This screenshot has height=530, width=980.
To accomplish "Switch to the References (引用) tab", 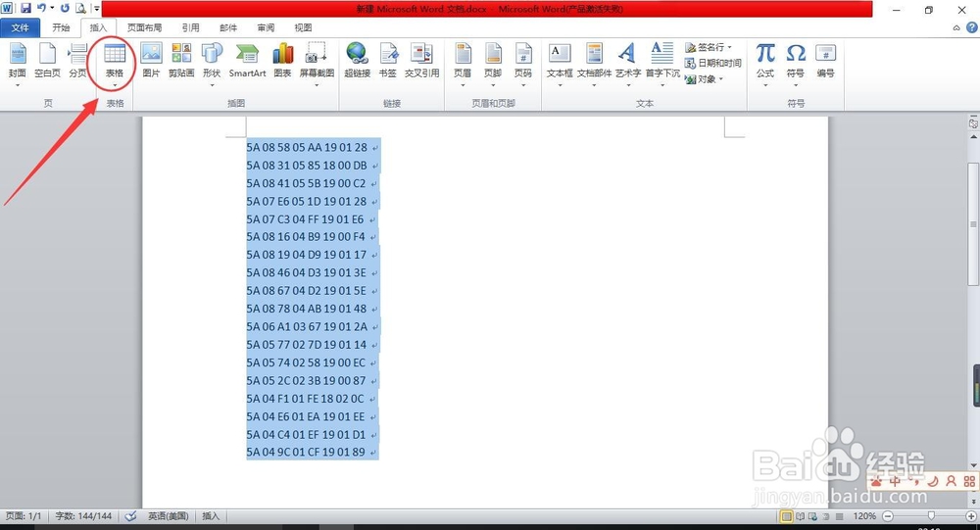I will pos(191,27).
